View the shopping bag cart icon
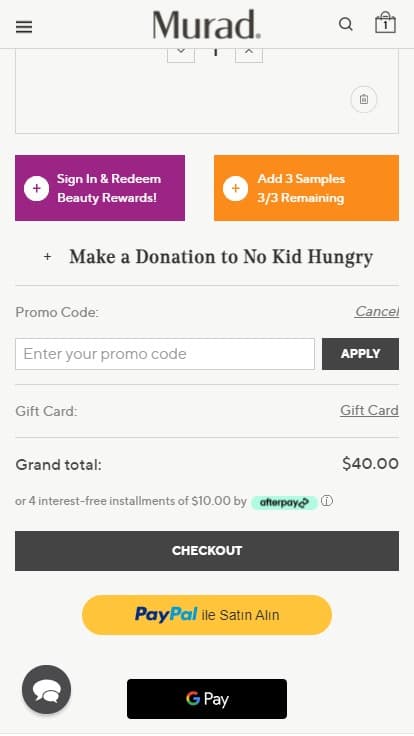414x736 pixels. pyautogui.click(x=385, y=23)
